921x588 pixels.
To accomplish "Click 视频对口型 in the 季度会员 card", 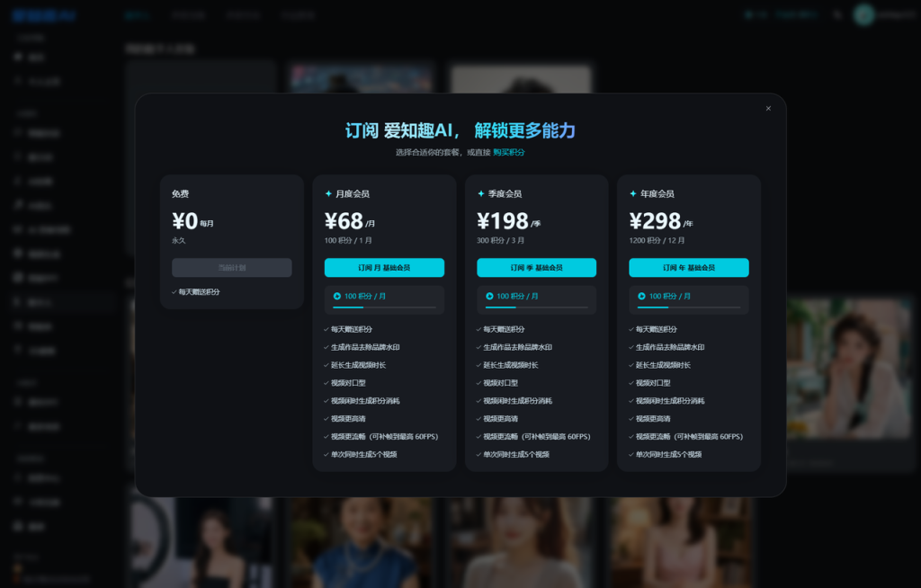I will coord(500,383).
